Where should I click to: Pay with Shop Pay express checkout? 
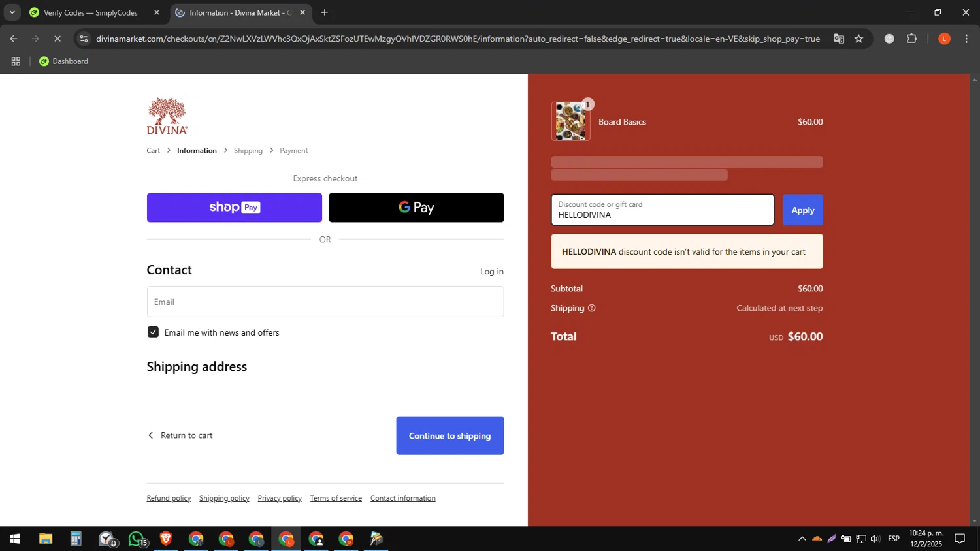(x=235, y=208)
